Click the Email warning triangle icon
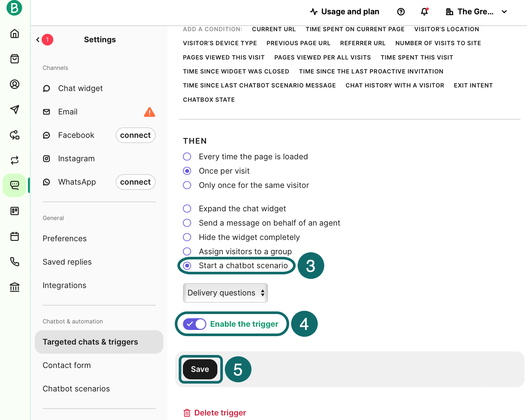This screenshot has width=527, height=420. coord(149,112)
